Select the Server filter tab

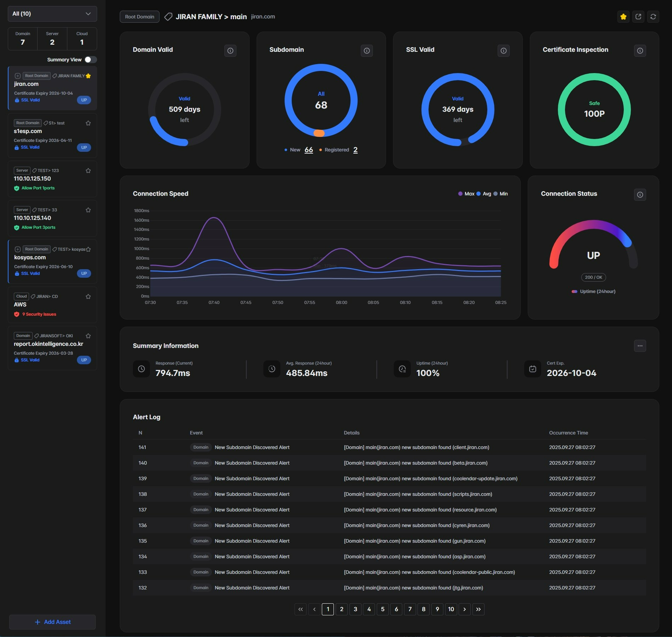pyautogui.click(x=52, y=39)
